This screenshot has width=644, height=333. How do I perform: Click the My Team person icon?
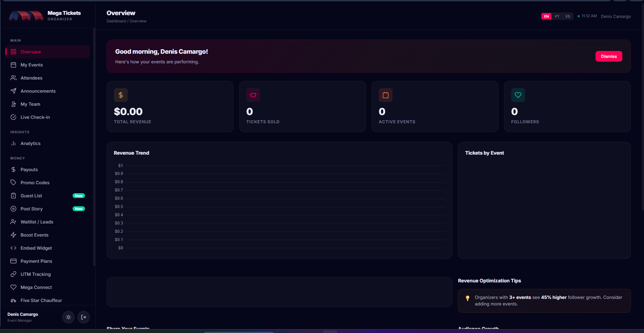tap(13, 104)
